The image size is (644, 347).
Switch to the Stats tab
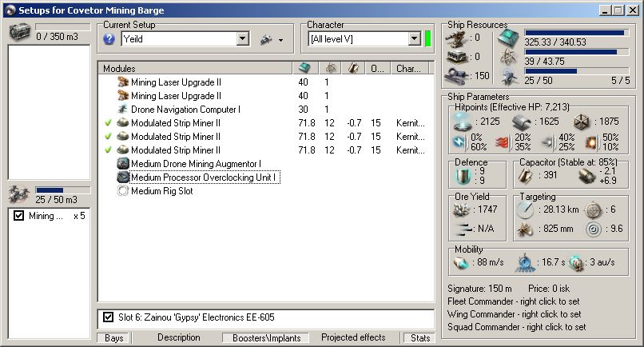pos(420,338)
